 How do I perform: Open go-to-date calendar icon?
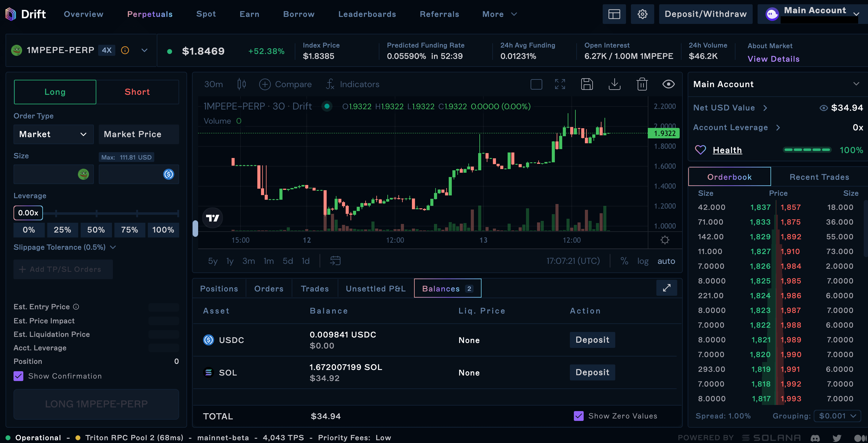click(x=335, y=260)
